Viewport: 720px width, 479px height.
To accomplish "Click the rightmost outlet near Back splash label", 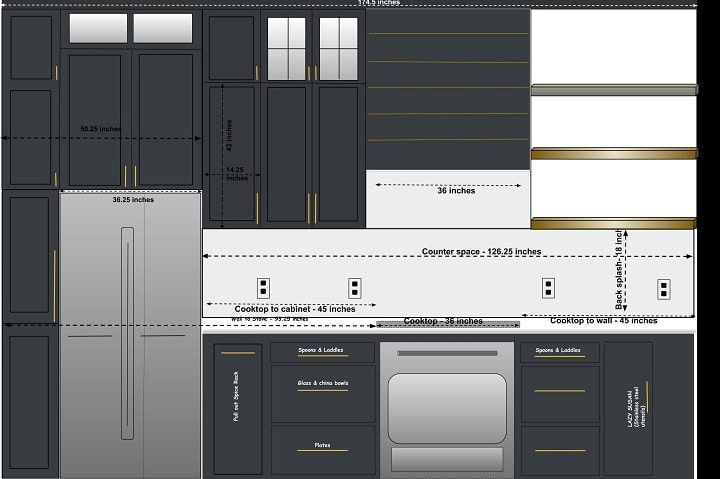I will pyautogui.click(x=663, y=289).
